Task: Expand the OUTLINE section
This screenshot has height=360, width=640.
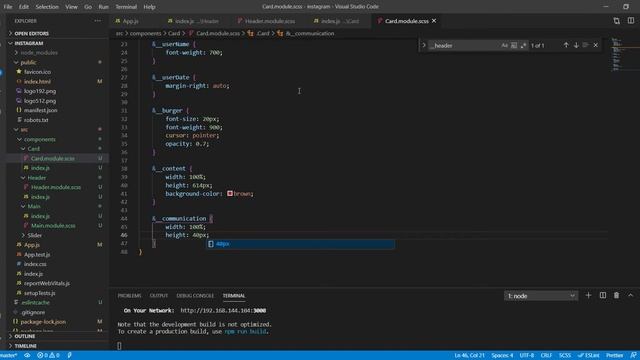Action: pyautogui.click(x=24, y=336)
